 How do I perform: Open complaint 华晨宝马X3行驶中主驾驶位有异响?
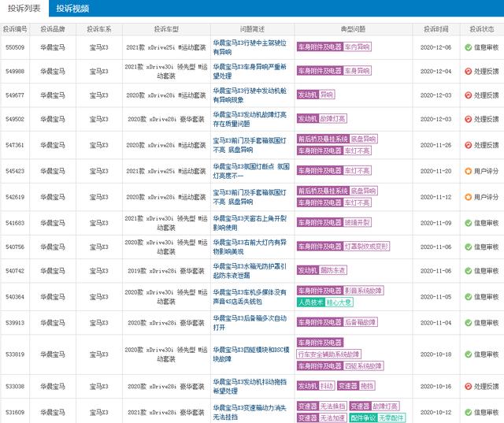pos(250,47)
